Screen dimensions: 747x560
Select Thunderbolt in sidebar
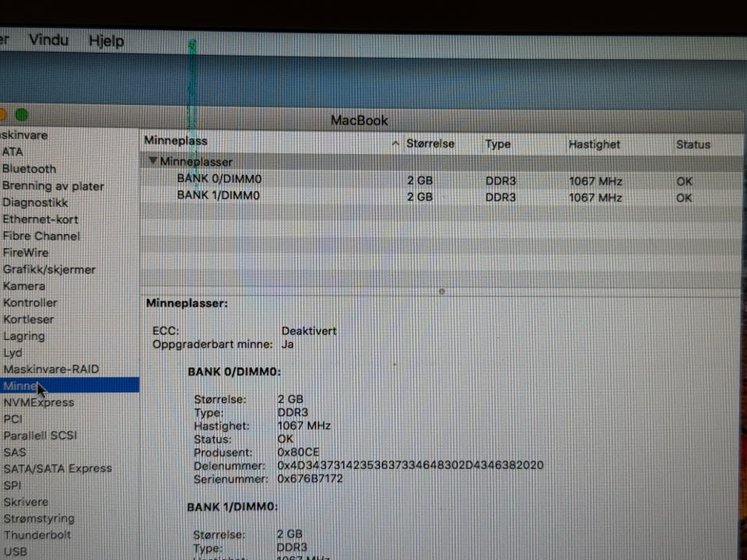[x=37, y=535]
